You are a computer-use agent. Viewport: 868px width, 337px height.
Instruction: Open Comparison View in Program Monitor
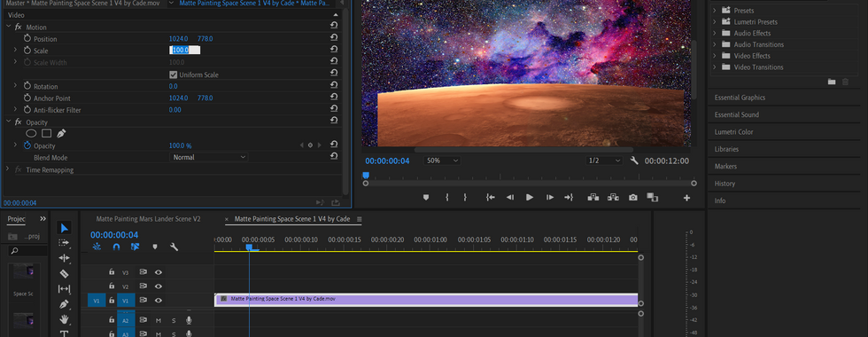tap(652, 197)
